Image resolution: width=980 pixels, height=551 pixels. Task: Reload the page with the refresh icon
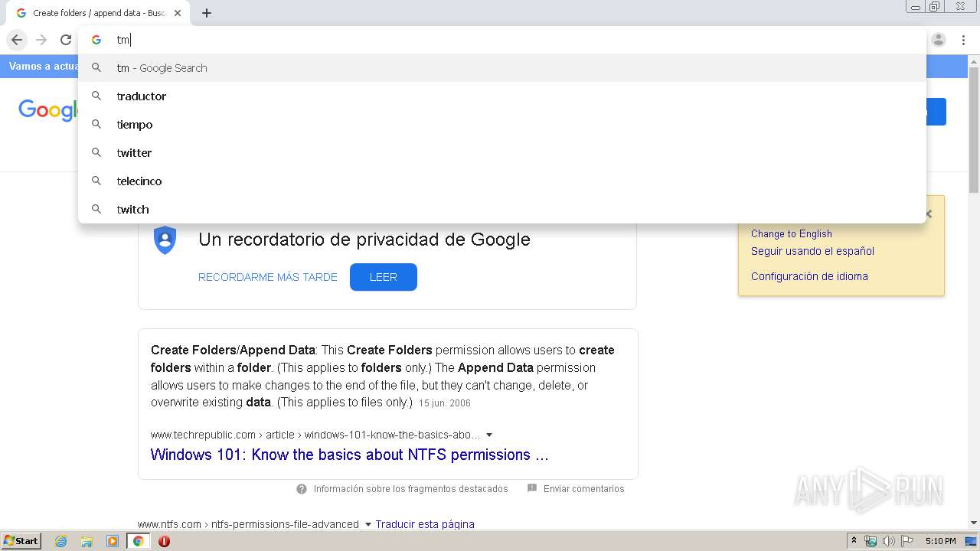coord(66,40)
